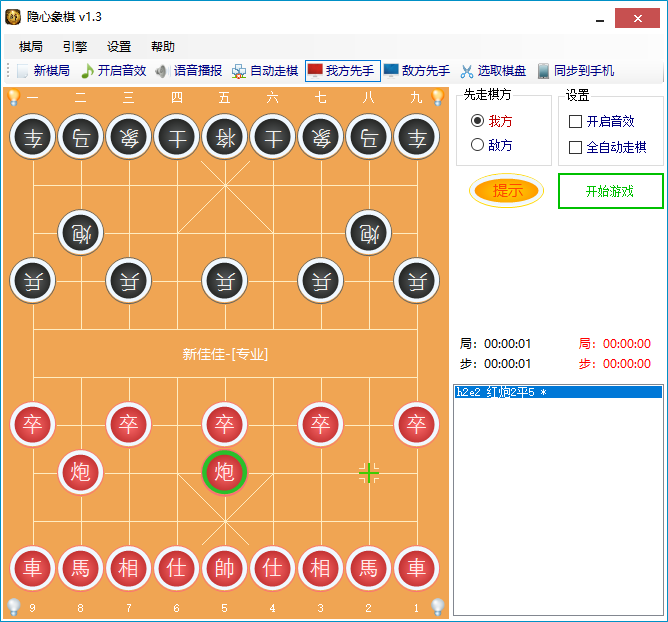668x622 pixels.
Task: Click the lit bulb at the board's top-right corner
Action: [438, 97]
